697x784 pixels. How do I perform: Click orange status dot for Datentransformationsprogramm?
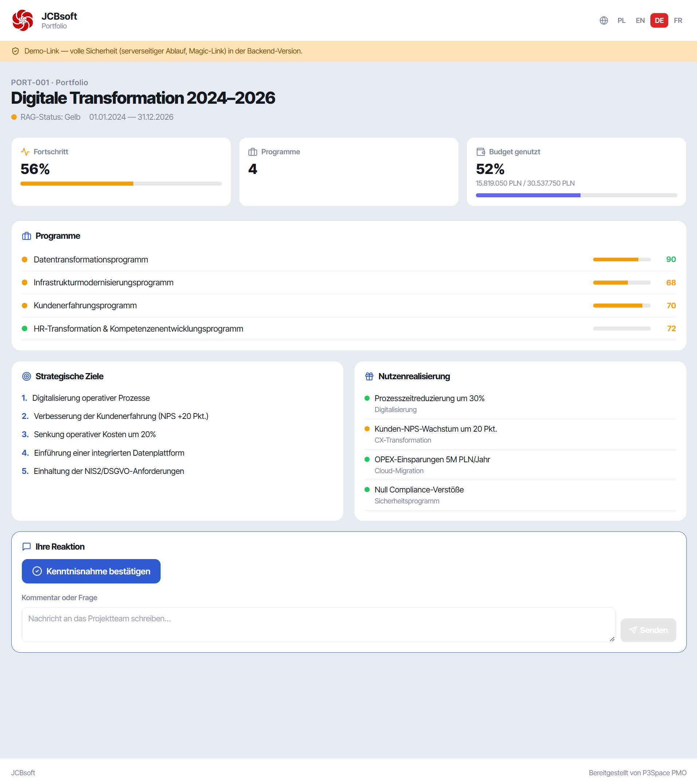[x=24, y=260]
